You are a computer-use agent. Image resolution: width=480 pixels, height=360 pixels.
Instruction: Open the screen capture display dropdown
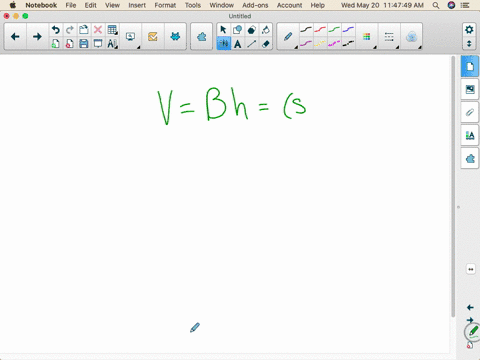coord(131,37)
